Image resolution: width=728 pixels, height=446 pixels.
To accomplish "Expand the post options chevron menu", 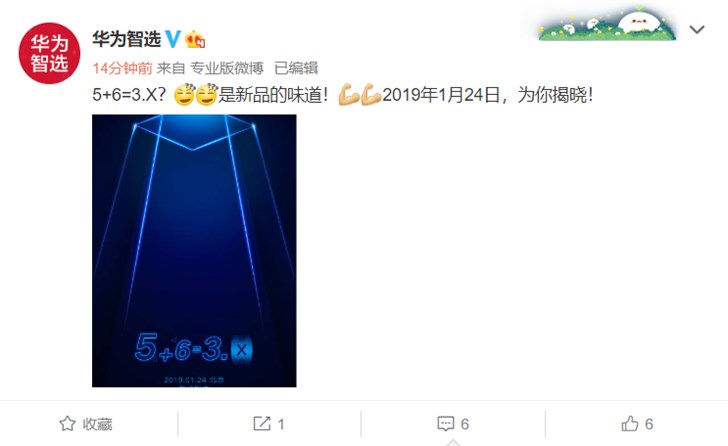I will click(x=697, y=30).
